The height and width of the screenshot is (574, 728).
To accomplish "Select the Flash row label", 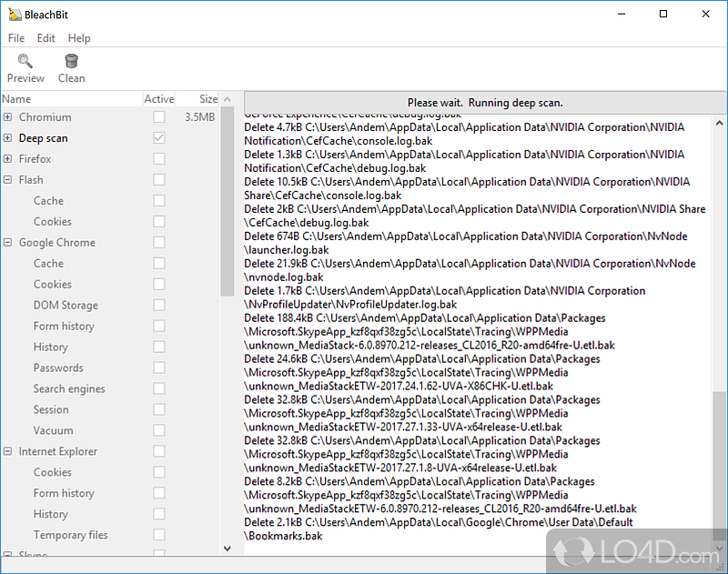I will click(31, 179).
